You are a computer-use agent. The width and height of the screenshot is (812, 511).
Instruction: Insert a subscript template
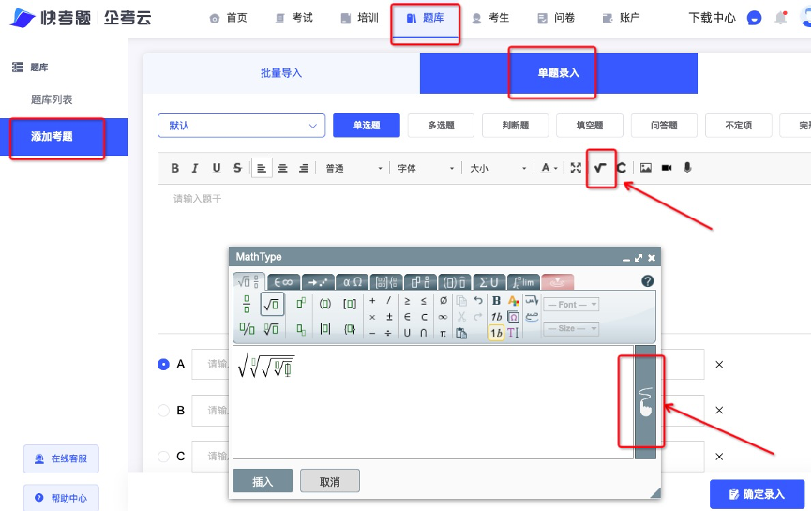(x=300, y=329)
